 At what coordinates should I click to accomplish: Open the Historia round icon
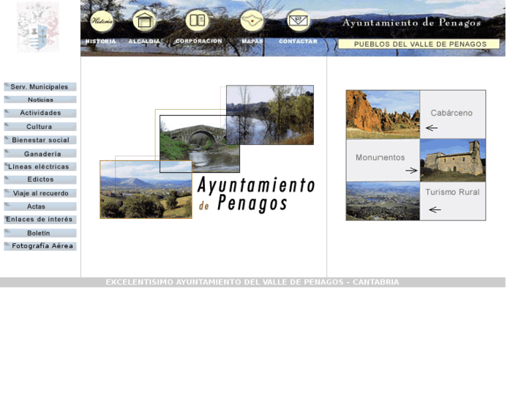(102, 20)
